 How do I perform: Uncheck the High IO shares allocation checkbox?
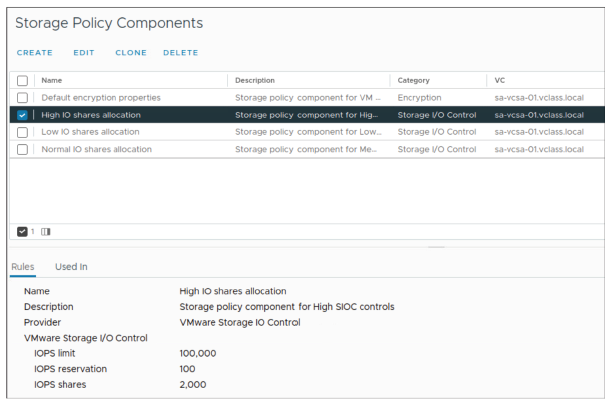(x=22, y=115)
